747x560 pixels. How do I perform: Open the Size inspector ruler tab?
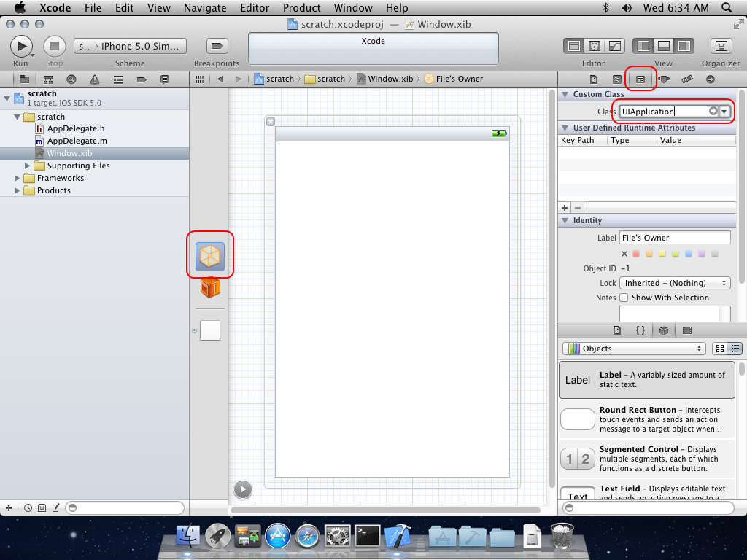686,79
